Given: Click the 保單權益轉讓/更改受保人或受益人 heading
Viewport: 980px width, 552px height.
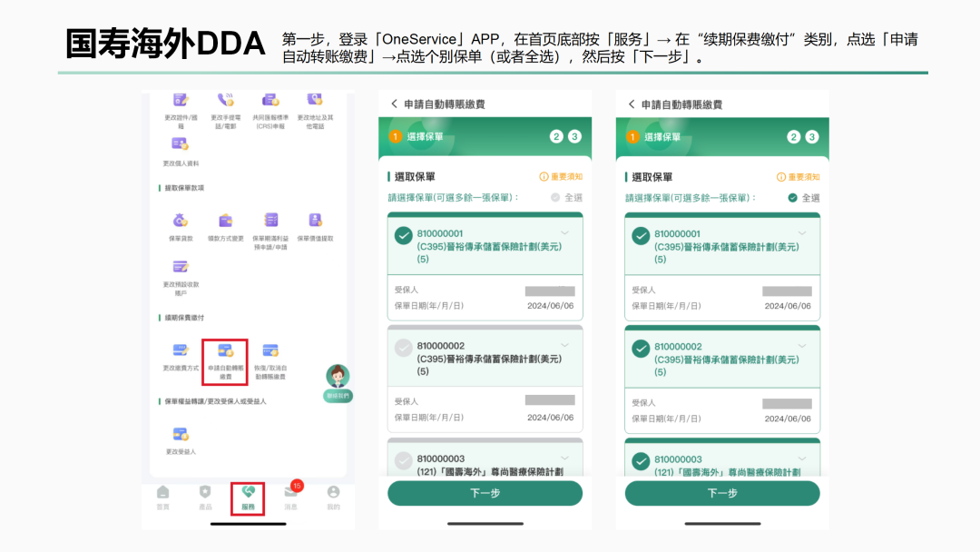Looking at the screenshot, I should pyautogui.click(x=215, y=401).
